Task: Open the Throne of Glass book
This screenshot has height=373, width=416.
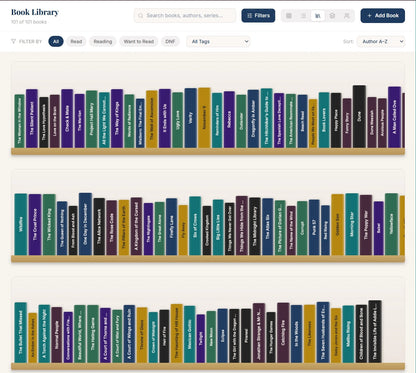Action: tap(142, 335)
